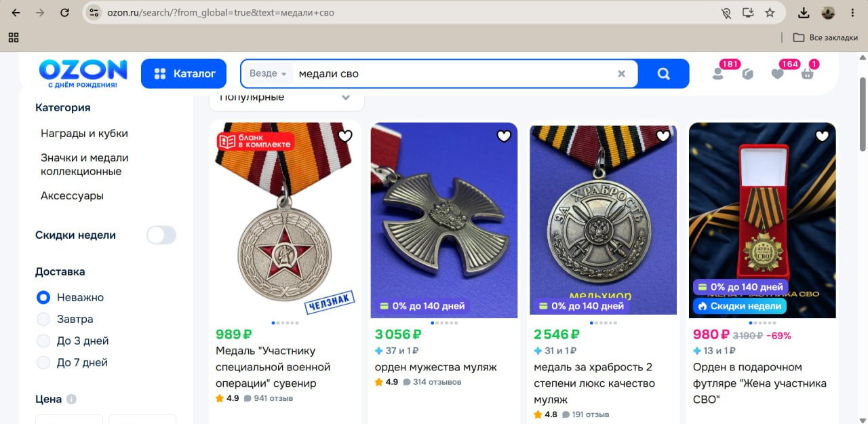This screenshot has height=424, width=868.
Task: Open profile icon with 181 badge
Action: point(717,74)
